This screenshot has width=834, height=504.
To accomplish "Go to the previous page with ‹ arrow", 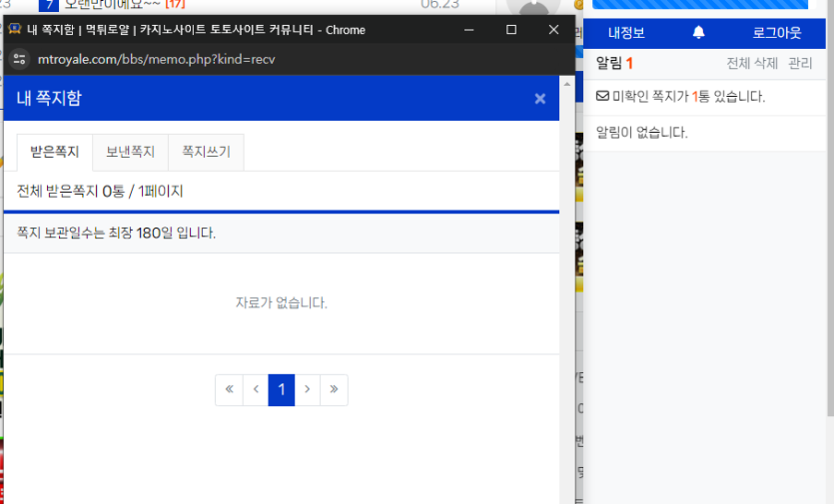I will point(256,389).
